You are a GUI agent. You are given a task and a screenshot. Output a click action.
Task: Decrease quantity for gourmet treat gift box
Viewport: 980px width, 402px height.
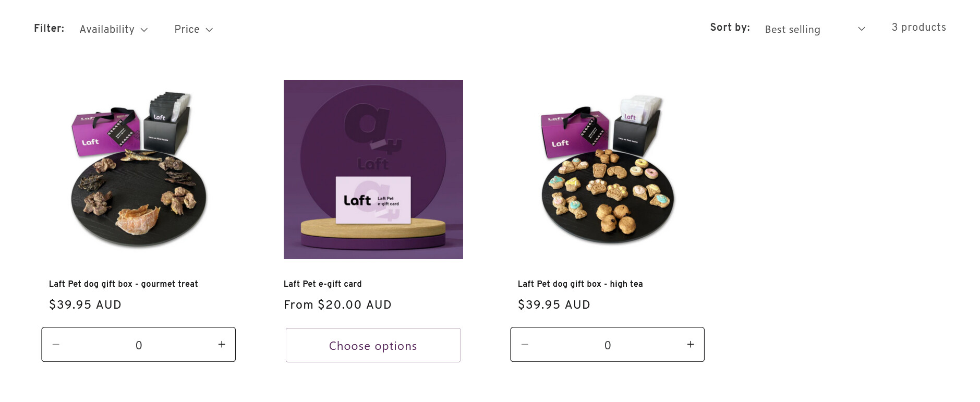56,345
